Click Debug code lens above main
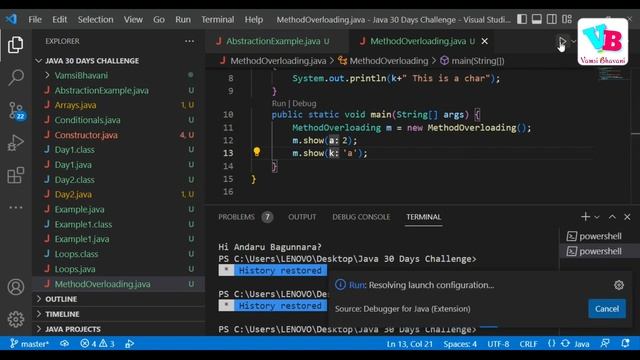The image size is (640, 360). (x=304, y=104)
